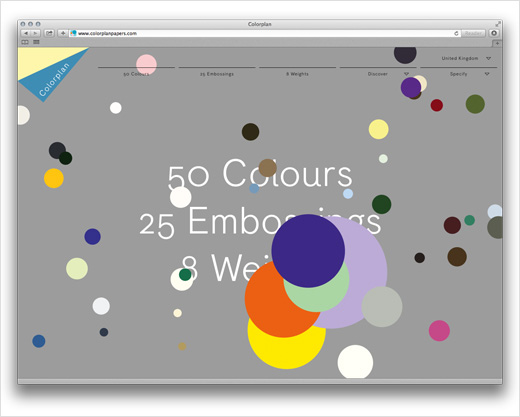This screenshot has width=520, height=417.
Task: Open the Top Sites grid icon
Action: [36, 42]
